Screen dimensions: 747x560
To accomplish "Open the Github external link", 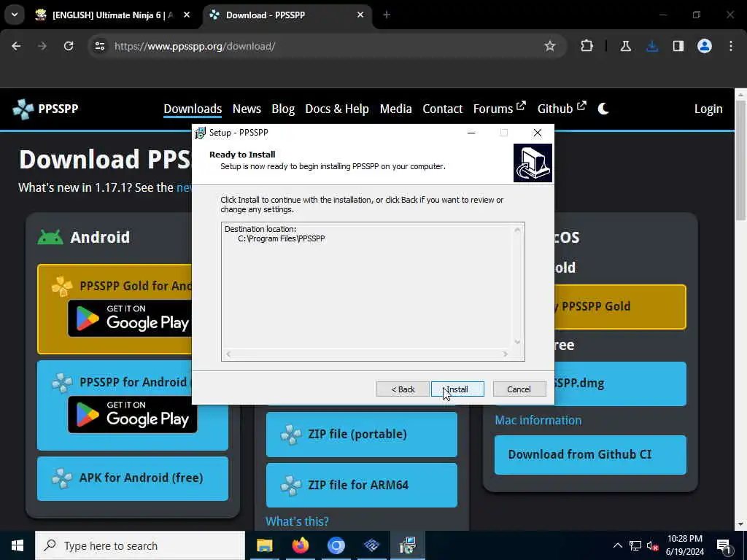I will (562, 109).
